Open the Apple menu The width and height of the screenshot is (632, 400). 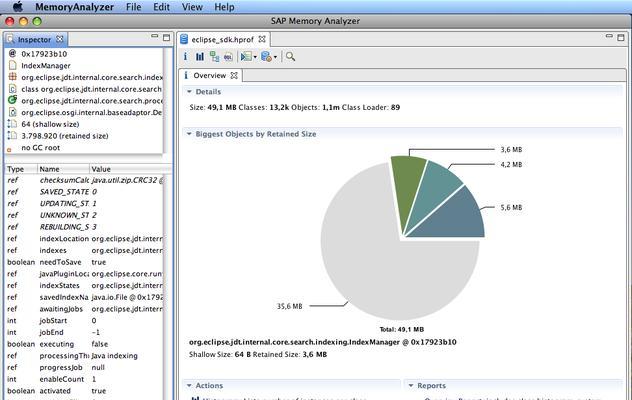tap(18, 7)
